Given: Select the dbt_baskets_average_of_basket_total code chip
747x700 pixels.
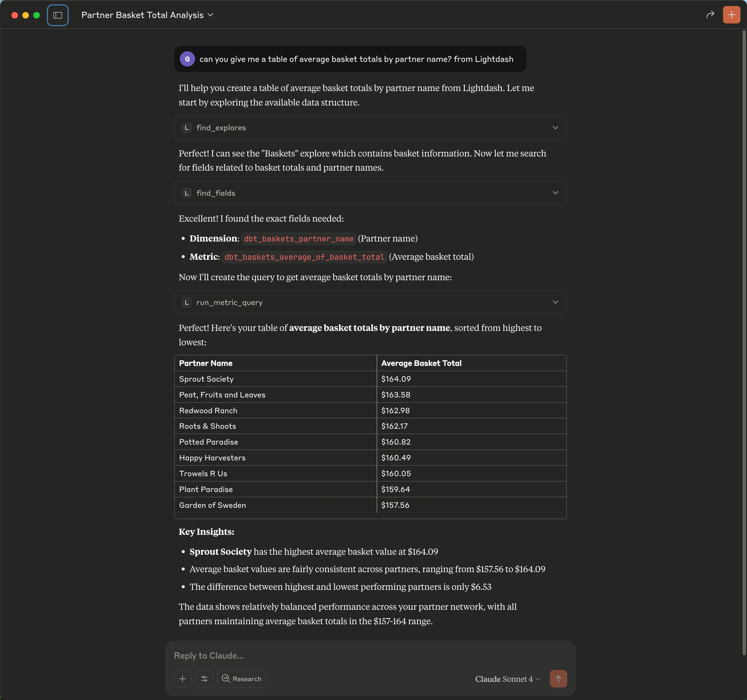Looking at the screenshot, I should (x=304, y=257).
